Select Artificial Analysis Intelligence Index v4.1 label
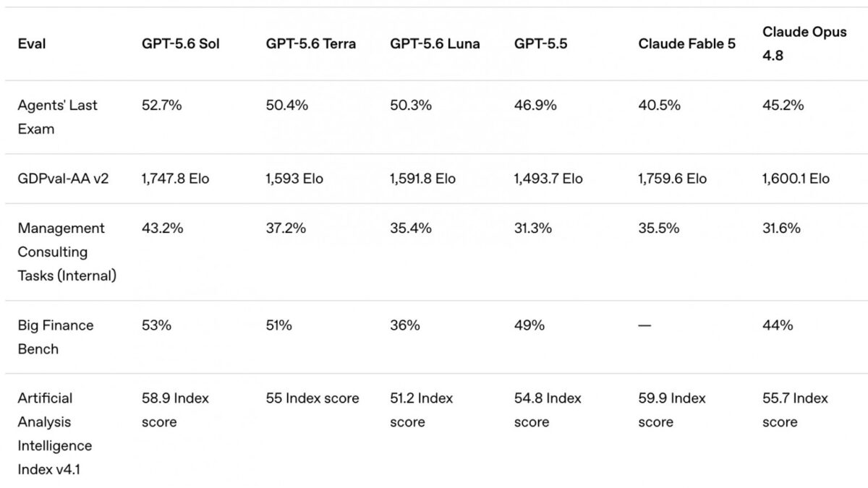This screenshot has height=488, width=868. tap(55, 434)
